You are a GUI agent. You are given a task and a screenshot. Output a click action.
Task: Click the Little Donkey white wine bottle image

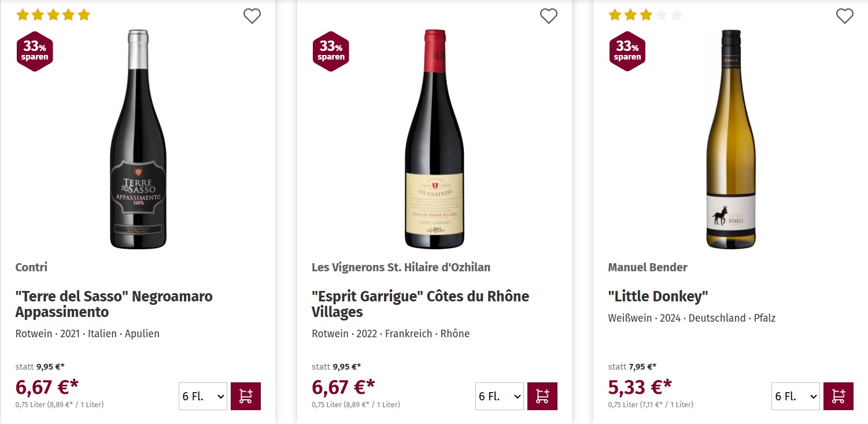click(731, 139)
